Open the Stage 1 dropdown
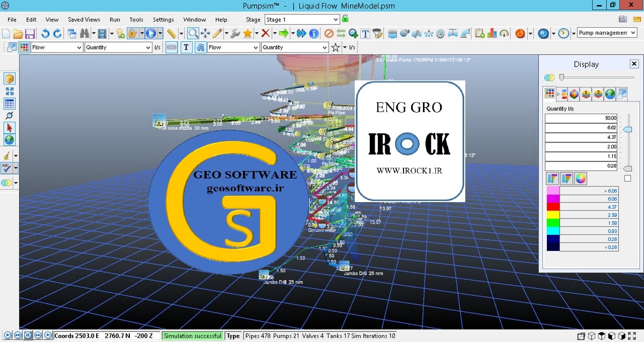 (302, 20)
